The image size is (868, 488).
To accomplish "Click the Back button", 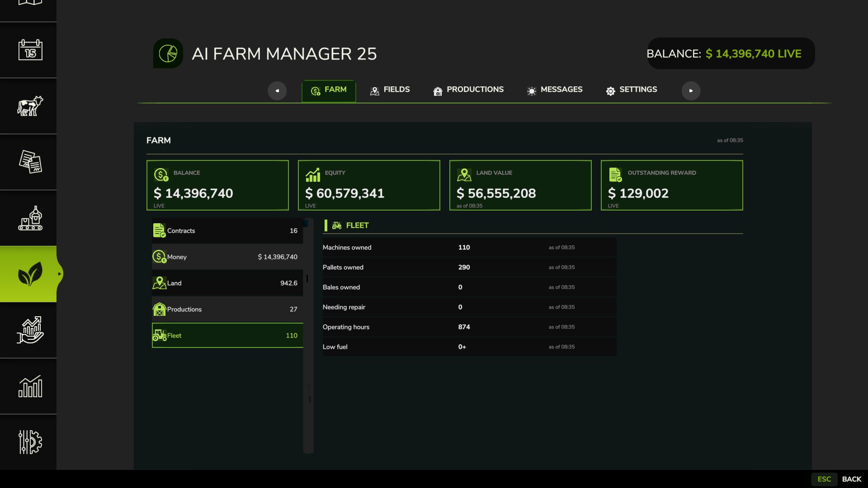I will [x=852, y=479].
